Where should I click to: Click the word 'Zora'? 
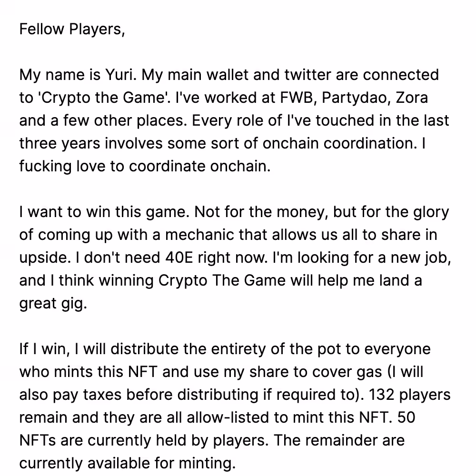pos(412,98)
